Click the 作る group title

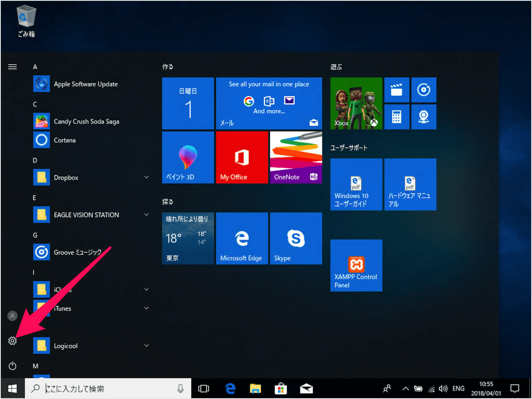167,66
